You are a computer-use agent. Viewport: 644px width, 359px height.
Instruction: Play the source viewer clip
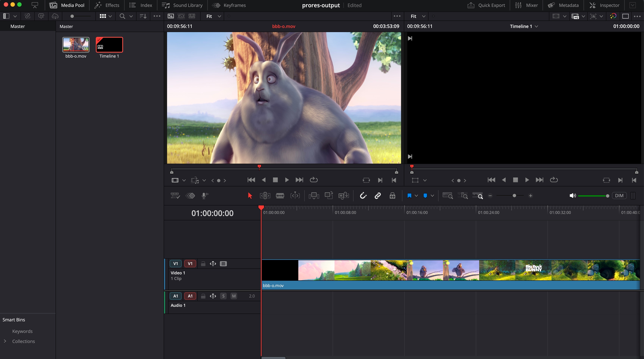tap(287, 180)
